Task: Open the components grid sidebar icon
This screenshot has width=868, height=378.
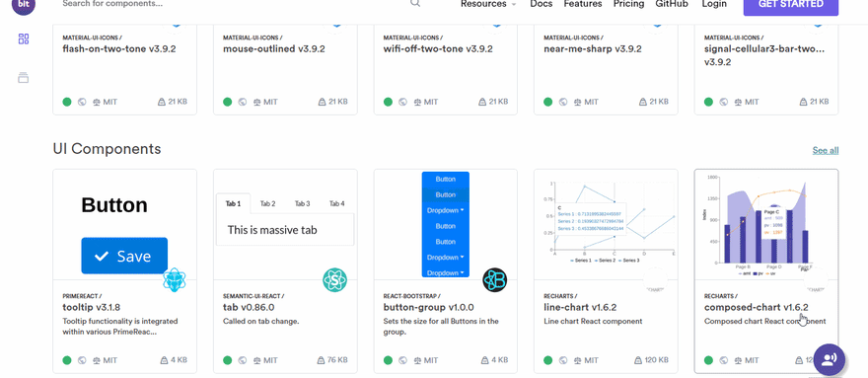Action: click(x=24, y=38)
